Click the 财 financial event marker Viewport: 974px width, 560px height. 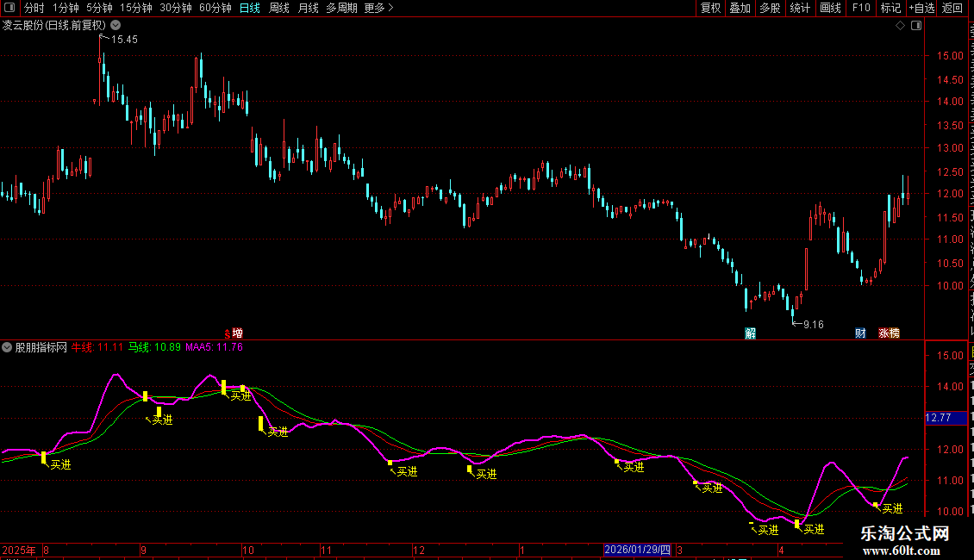point(860,333)
